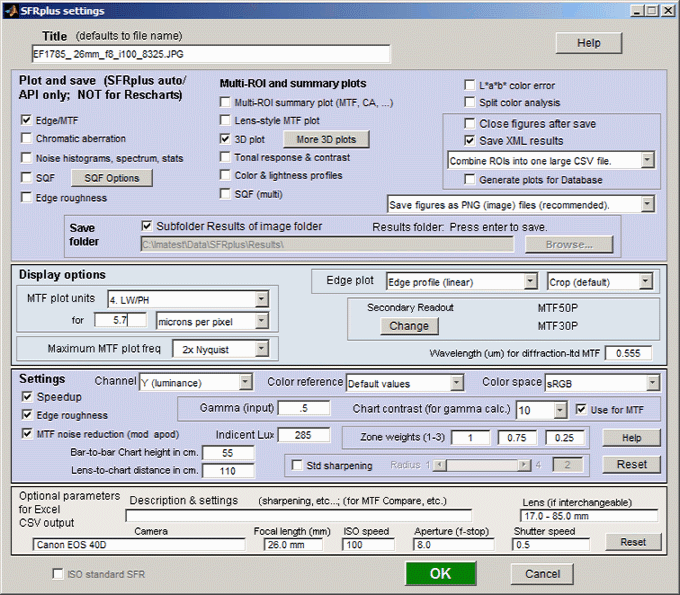
Task: Click the Description & settings field
Action: click(x=298, y=515)
